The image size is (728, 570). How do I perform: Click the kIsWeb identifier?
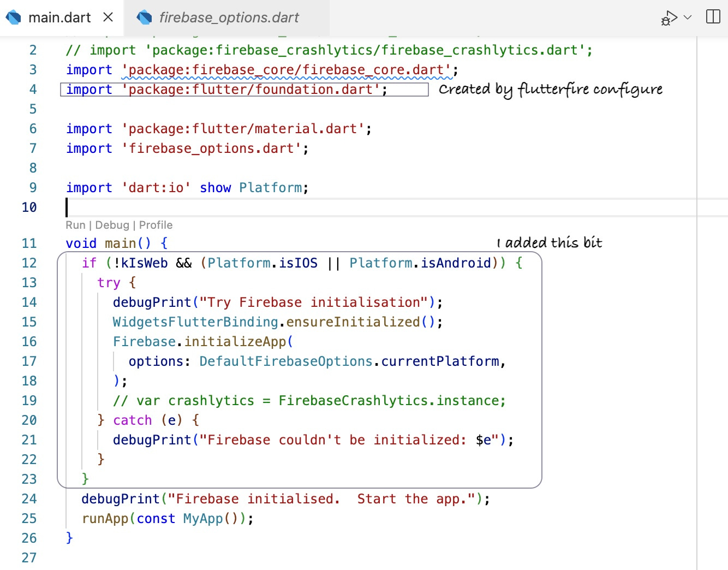click(x=144, y=263)
